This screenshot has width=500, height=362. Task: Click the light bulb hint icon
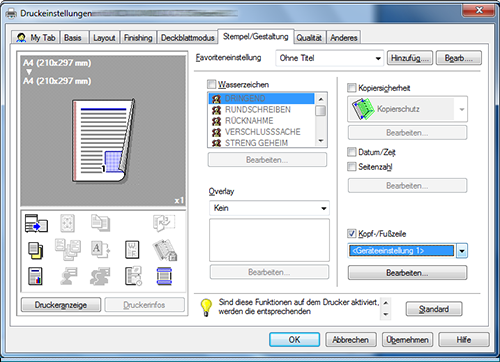[x=206, y=307]
